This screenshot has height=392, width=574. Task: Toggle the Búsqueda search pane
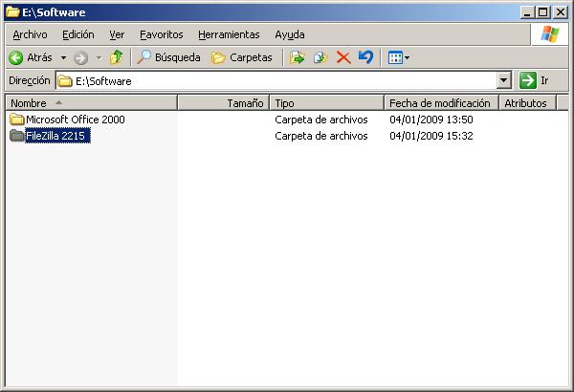168,57
